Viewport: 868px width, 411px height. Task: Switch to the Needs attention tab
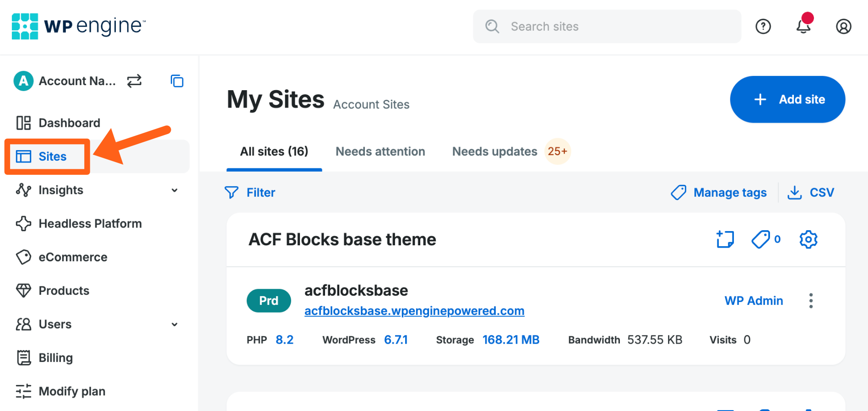pos(380,151)
